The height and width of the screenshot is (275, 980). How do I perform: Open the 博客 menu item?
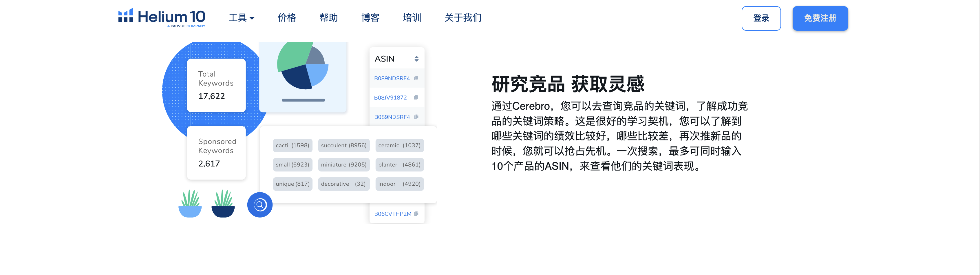[370, 18]
